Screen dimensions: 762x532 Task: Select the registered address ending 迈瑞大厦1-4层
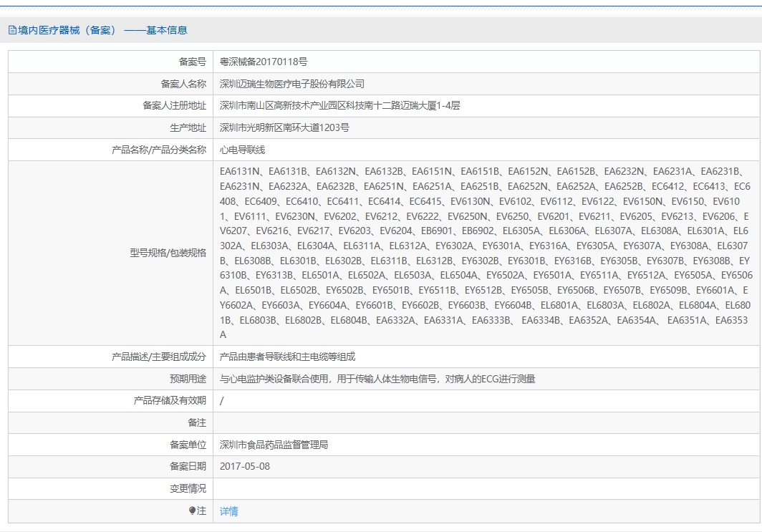tap(339, 105)
